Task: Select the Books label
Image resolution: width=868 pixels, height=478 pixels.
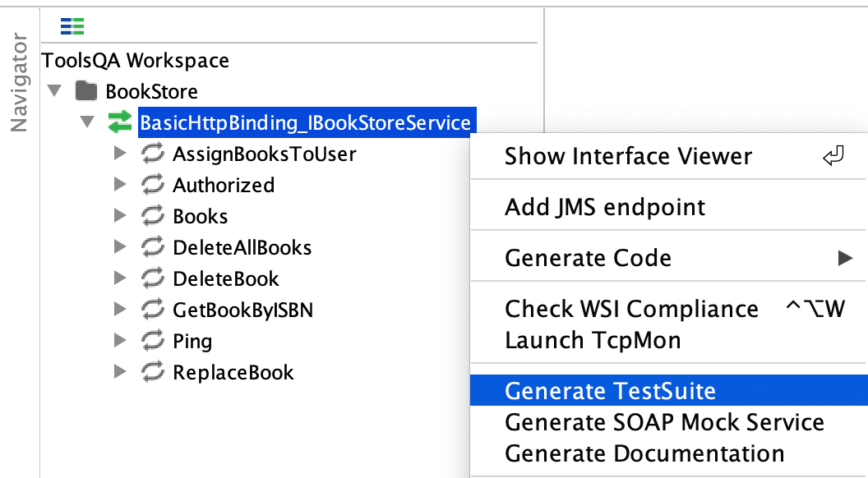Action: (x=201, y=216)
